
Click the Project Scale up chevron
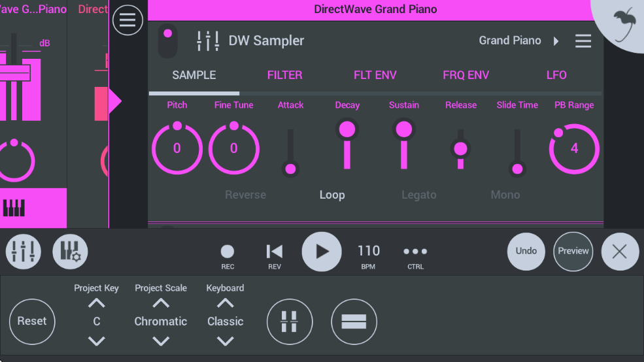coord(161,303)
